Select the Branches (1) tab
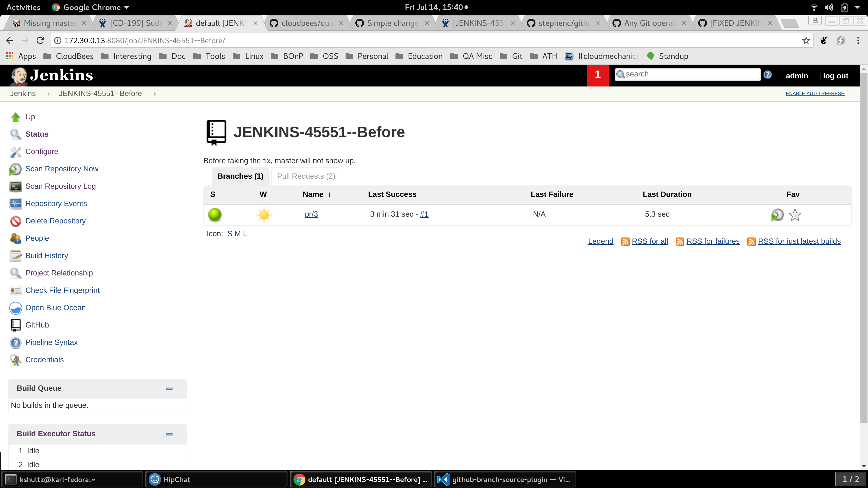This screenshot has height=488, width=868. coord(240,176)
